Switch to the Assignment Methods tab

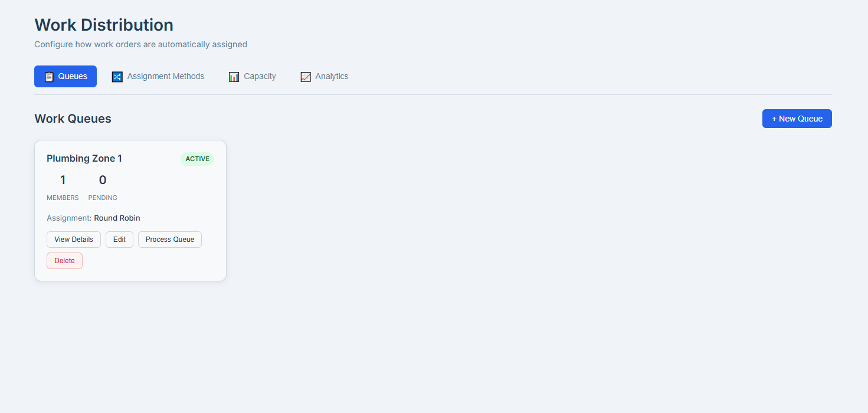click(158, 77)
